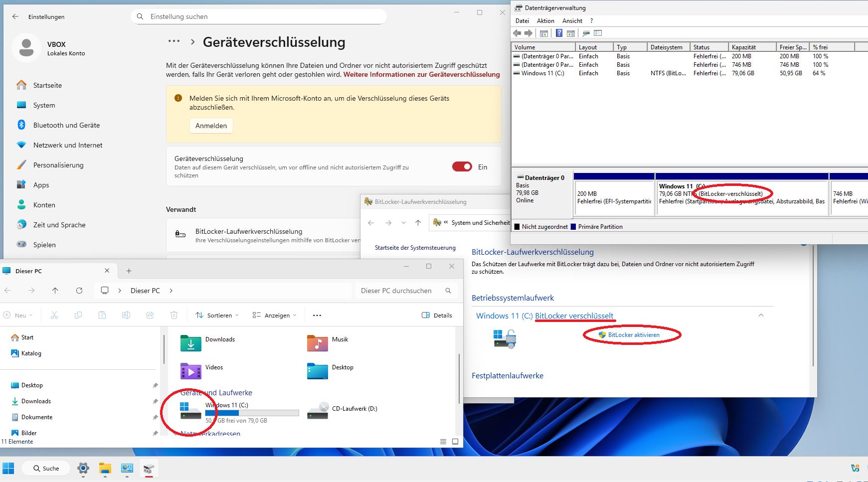Click Startseite der Systemsteuerung link
Viewport: 868px width, 482px height.
tap(415, 248)
